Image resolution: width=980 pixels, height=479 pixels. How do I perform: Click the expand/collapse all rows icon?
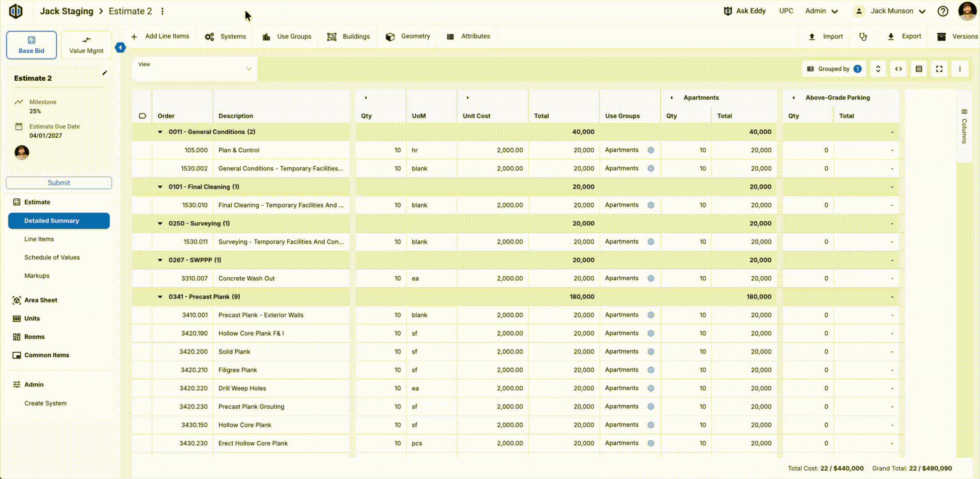pos(878,69)
